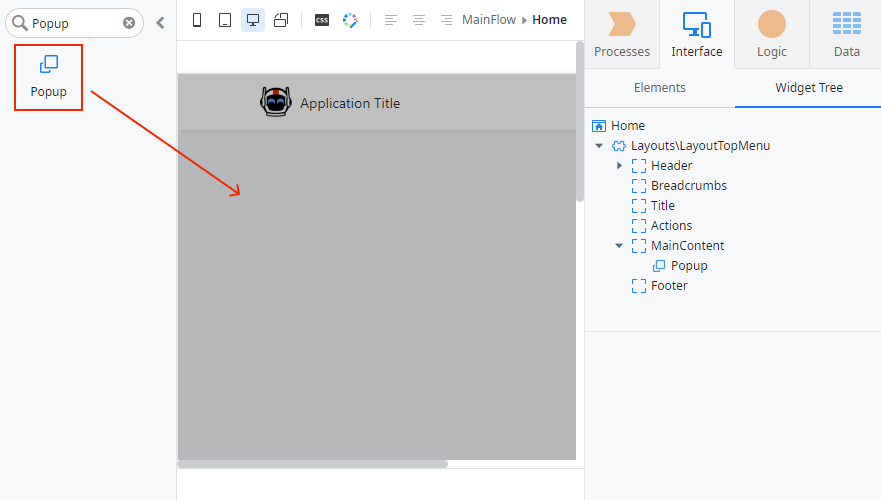Apply left text alignment
This screenshot has width=881, height=500.
tap(391, 20)
